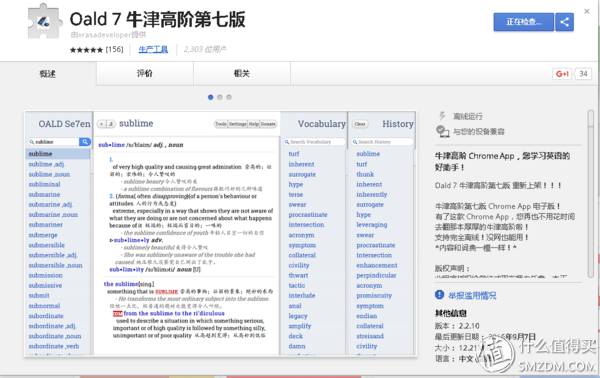600x378 pixels.
Task: Open the share button beside install
Action: (564, 22)
